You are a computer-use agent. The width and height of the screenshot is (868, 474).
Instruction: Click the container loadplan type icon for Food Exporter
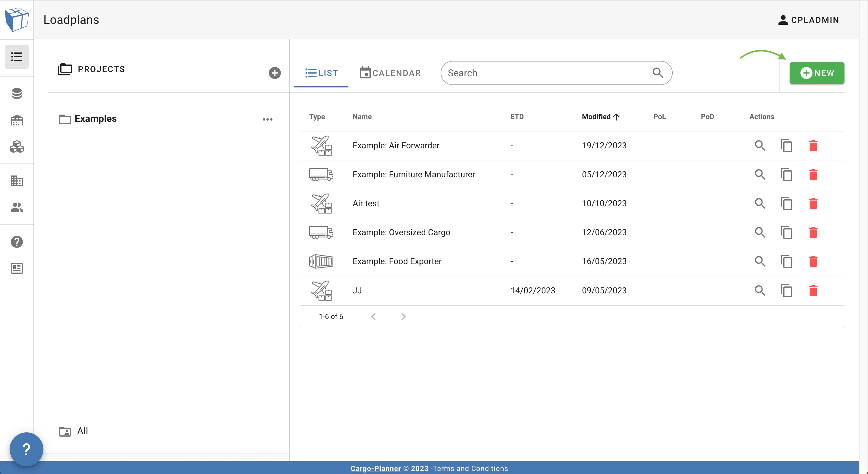321,261
